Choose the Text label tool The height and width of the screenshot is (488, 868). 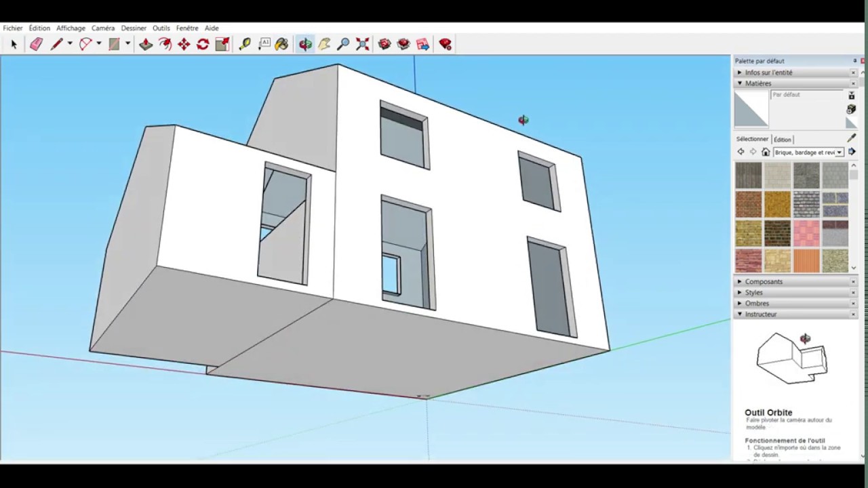[x=264, y=45]
